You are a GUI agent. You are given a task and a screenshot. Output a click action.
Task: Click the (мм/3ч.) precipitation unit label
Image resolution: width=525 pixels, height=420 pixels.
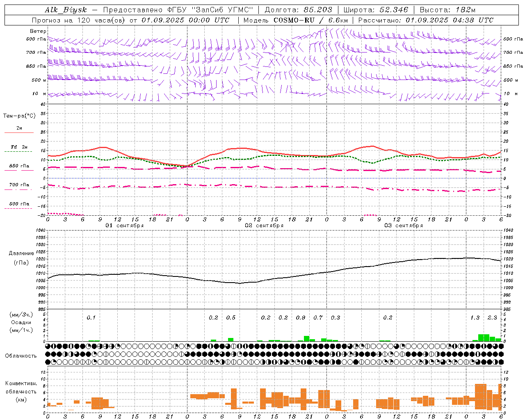pyautogui.click(x=21, y=315)
